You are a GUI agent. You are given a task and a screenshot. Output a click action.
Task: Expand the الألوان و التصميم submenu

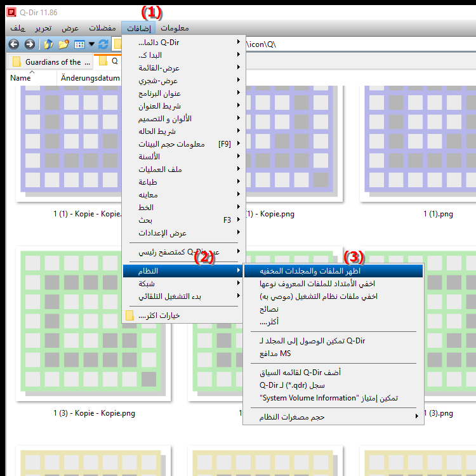tap(183, 119)
